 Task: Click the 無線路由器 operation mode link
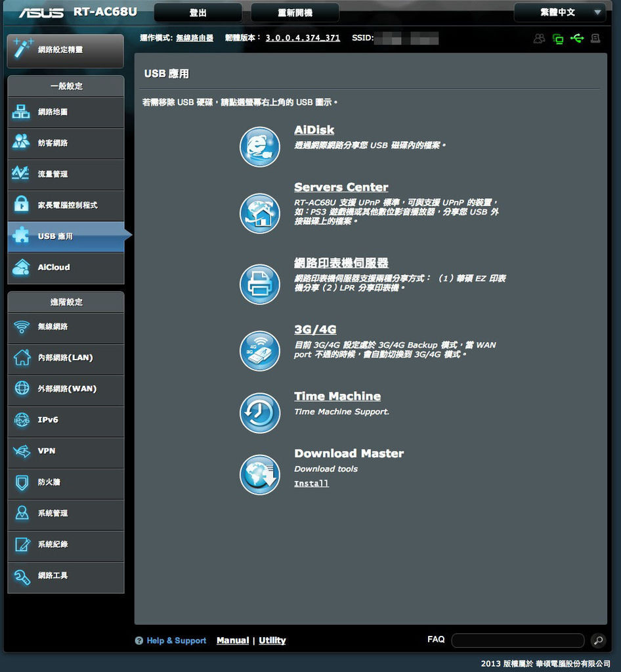(x=194, y=38)
